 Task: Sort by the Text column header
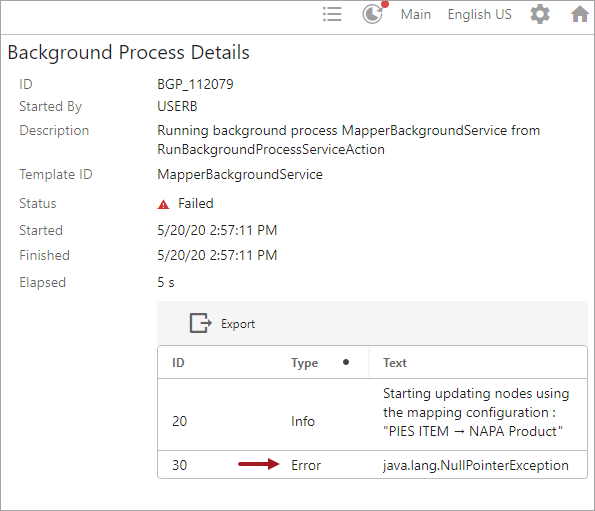tap(395, 363)
